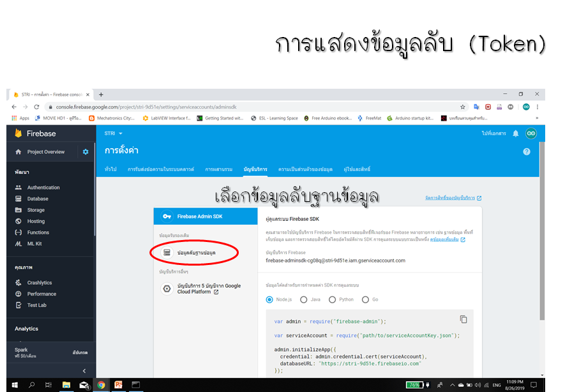Select the Firebase Admin SDK key entry
Screen dimensions: 572x392
(x=206, y=216)
